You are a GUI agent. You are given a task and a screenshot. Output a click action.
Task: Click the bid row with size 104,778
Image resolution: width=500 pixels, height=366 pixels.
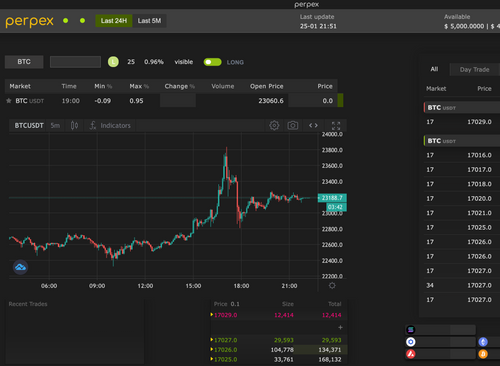coord(279,350)
